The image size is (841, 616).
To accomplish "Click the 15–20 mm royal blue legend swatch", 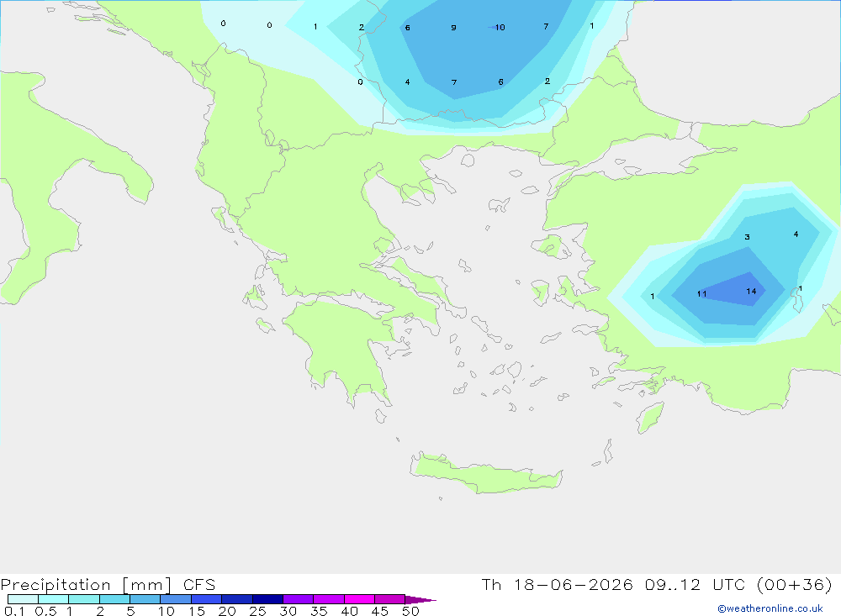I will 207,599.
